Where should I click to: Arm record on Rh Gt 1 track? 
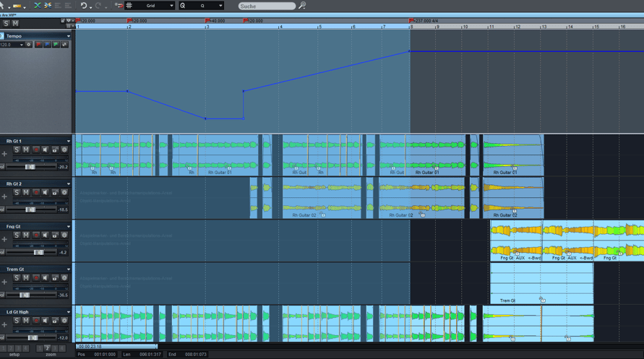[35, 150]
